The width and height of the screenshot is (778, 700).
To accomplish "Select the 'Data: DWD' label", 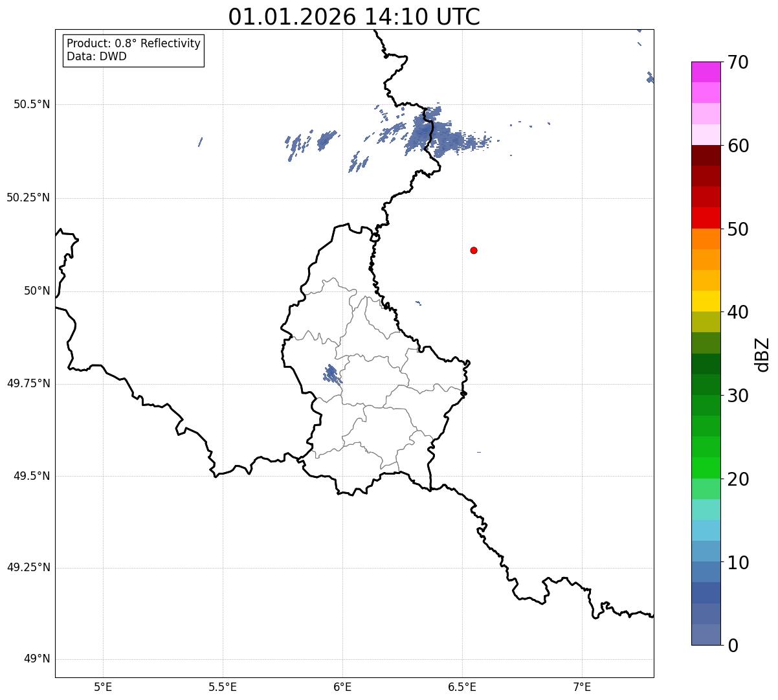I will point(96,56).
